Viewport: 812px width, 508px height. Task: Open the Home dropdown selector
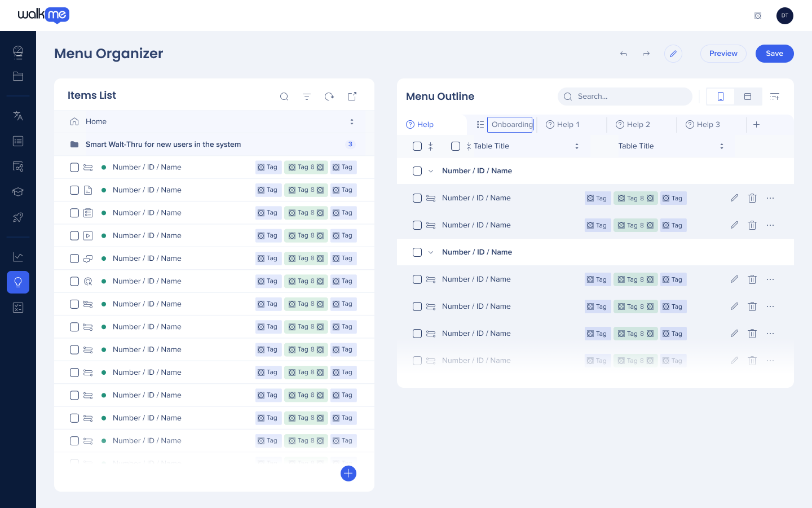pos(352,121)
